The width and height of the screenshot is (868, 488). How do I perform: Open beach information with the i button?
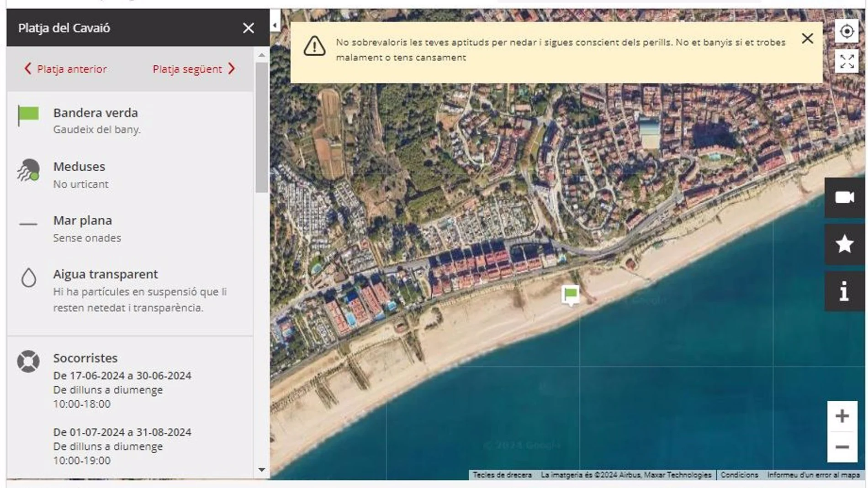(845, 291)
